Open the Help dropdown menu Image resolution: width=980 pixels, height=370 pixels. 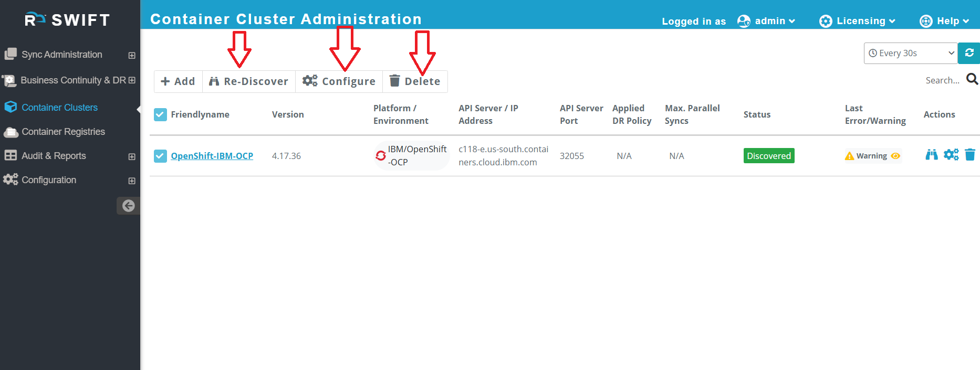(953, 21)
